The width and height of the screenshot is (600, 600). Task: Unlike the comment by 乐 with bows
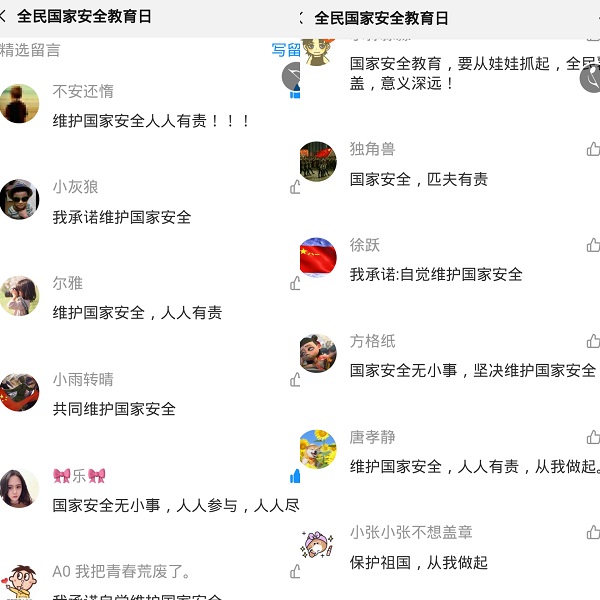295,476
